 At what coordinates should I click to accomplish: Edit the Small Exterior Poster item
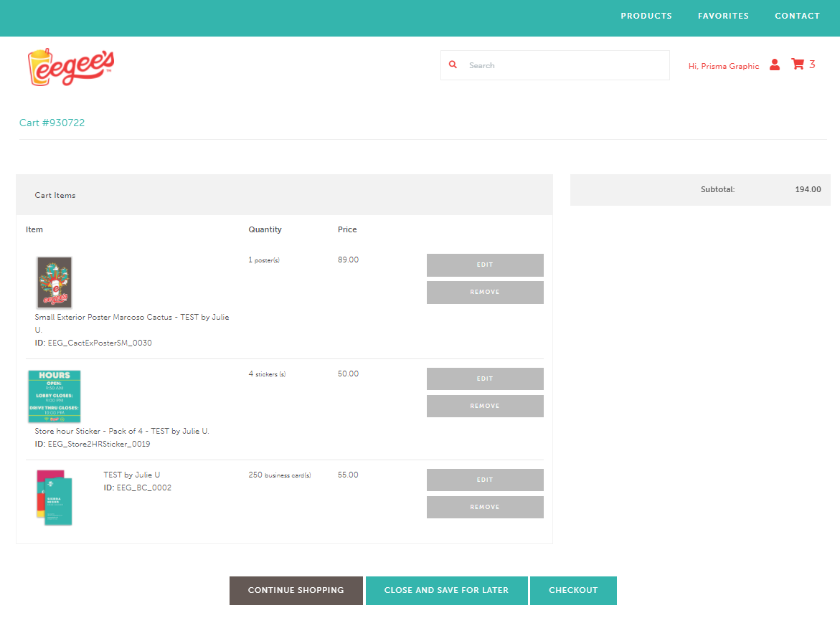coord(485,265)
